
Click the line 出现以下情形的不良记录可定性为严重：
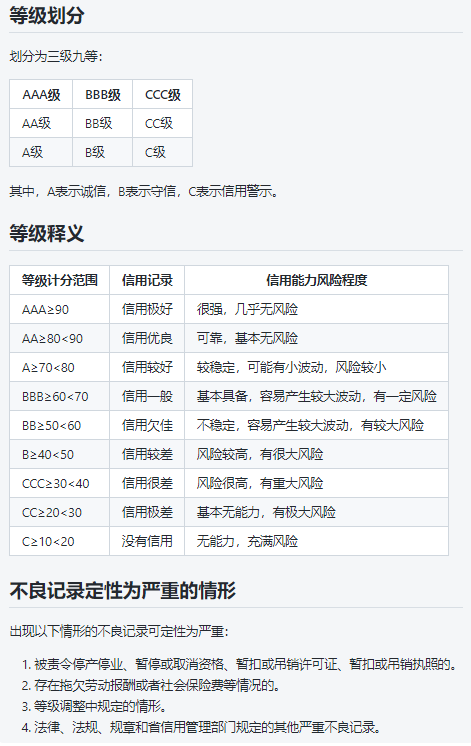click(119, 632)
